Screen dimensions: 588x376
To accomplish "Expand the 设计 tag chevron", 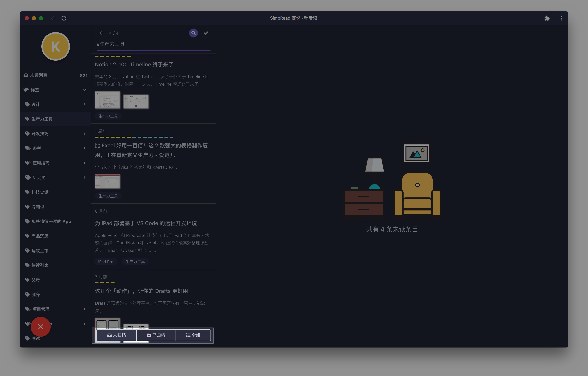I will [x=85, y=105].
